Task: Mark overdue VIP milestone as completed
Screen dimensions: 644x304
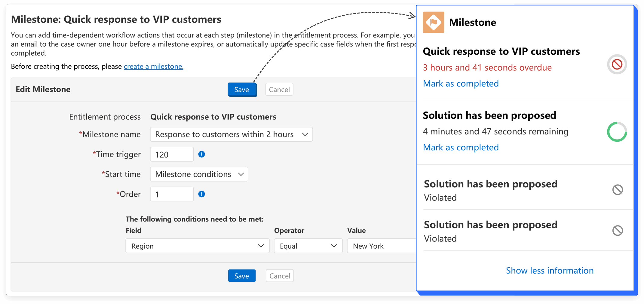Action: (x=461, y=83)
